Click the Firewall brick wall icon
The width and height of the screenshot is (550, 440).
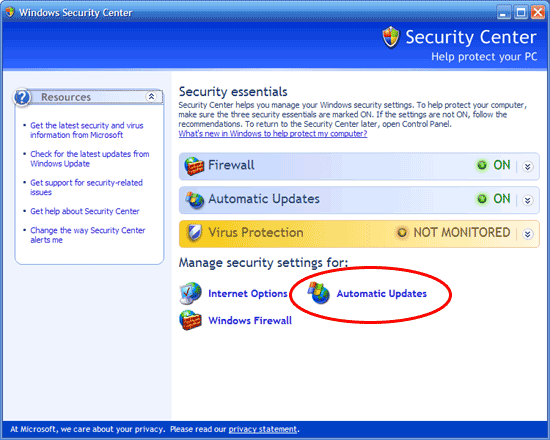click(194, 166)
